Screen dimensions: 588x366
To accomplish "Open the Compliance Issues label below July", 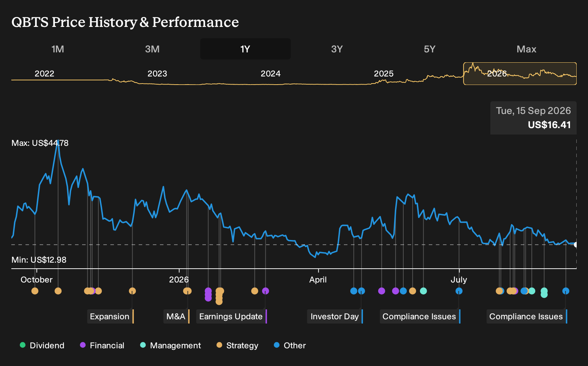I will click(x=420, y=316).
